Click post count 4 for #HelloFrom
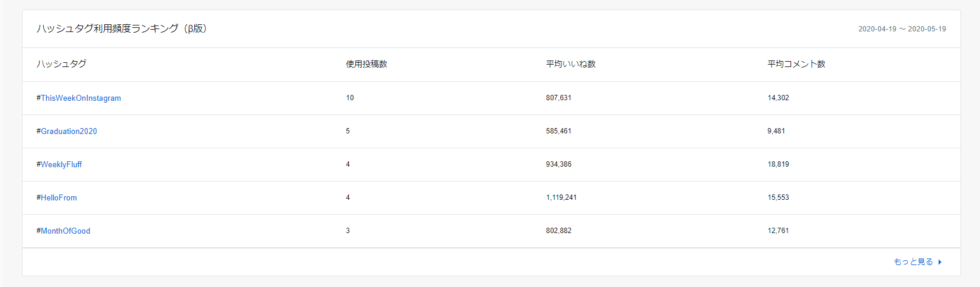The width and height of the screenshot is (980, 287). tap(348, 197)
